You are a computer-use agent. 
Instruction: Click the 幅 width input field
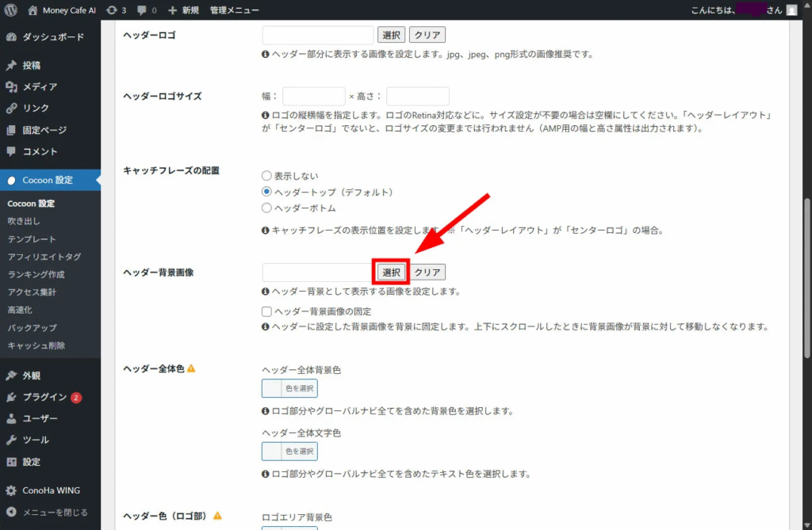pos(314,96)
